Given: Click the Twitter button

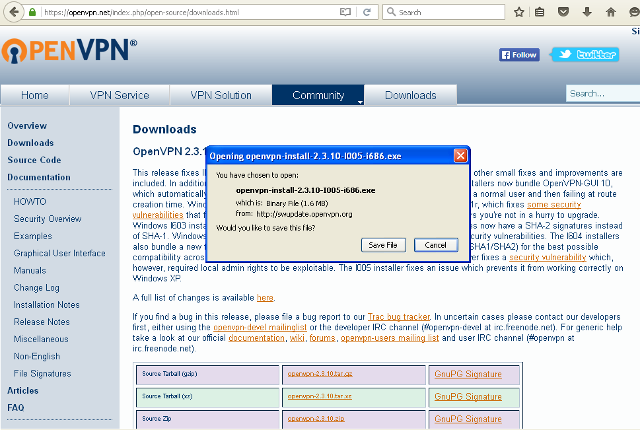Looking at the screenshot, I should click(x=585, y=55).
